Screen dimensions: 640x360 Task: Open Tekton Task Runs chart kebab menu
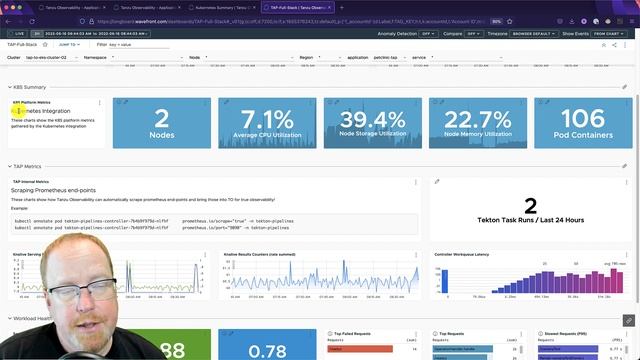point(627,182)
